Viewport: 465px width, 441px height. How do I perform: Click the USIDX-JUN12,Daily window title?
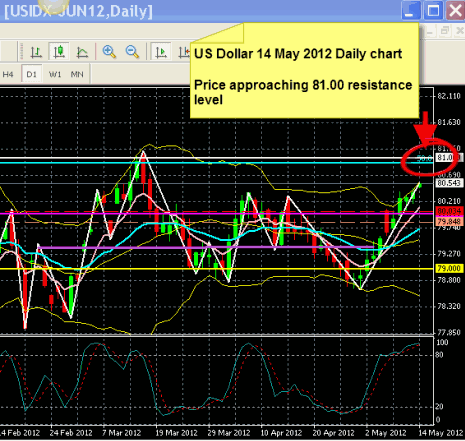78,11
